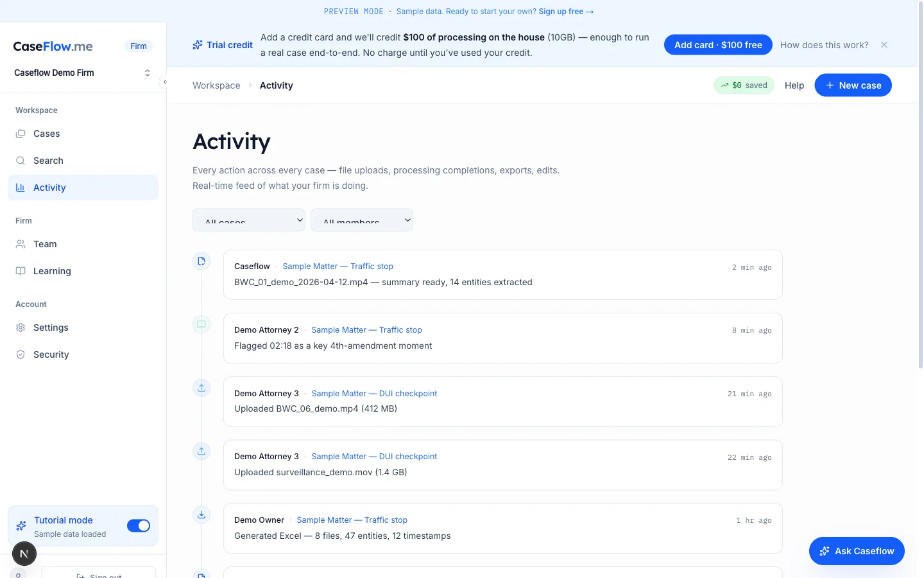The width and height of the screenshot is (924, 578).
Task: Open Security in the sidebar
Action: point(83,355)
